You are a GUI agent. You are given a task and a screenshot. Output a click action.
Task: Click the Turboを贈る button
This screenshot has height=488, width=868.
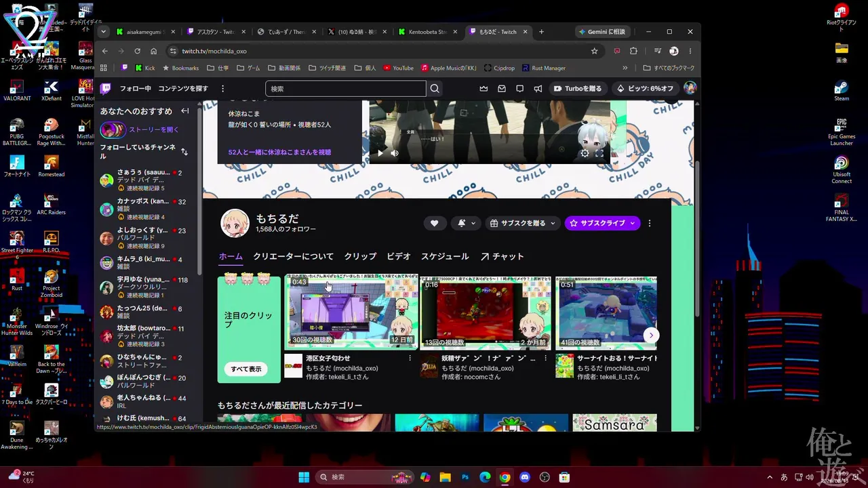pos(578,89)
